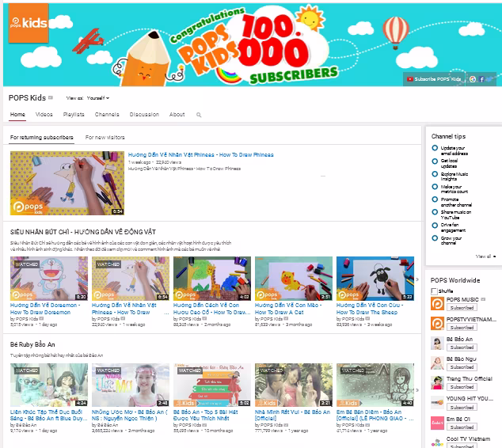This screenshot has height=448, width=502.
Task: Click the POPS Kids orange logo
Action: [29, 23]
